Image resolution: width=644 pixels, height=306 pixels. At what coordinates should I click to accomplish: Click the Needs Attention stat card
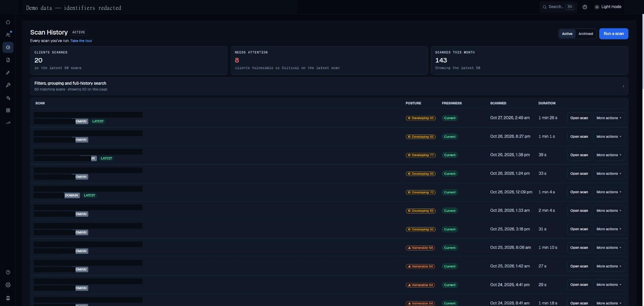point(329,60)
